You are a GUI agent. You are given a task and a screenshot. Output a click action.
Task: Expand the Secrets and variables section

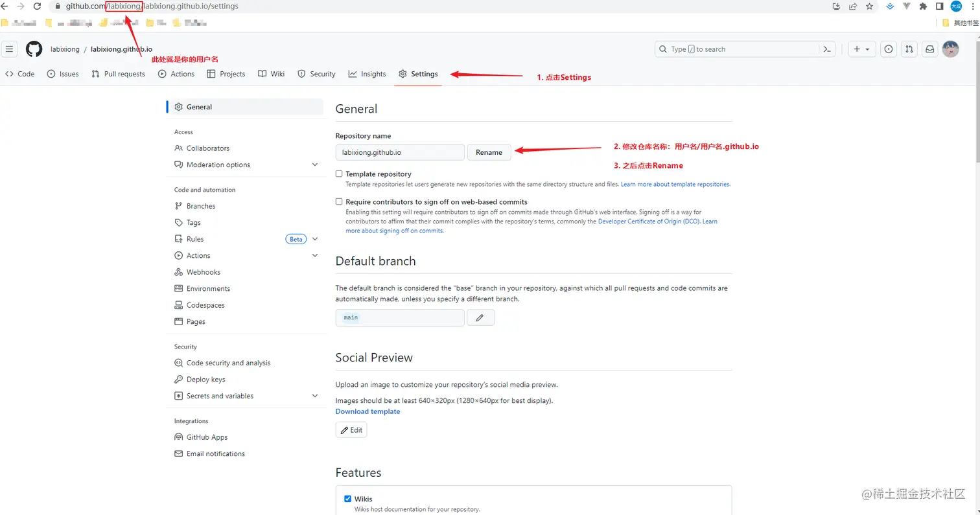315,396
